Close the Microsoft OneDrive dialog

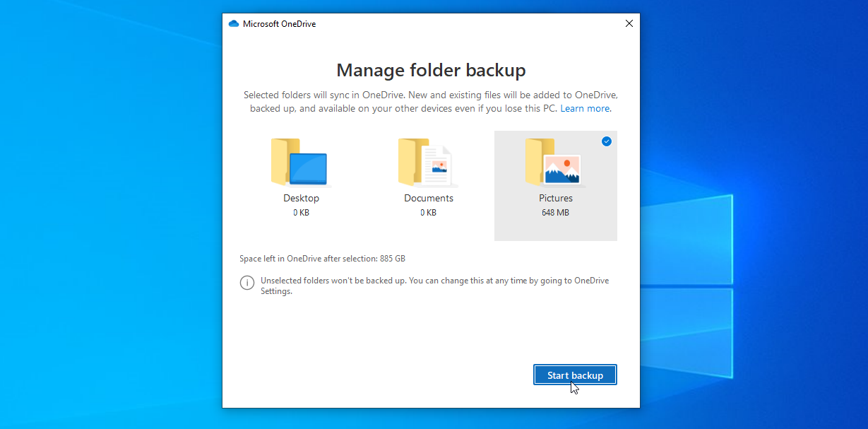coord(629,23)
